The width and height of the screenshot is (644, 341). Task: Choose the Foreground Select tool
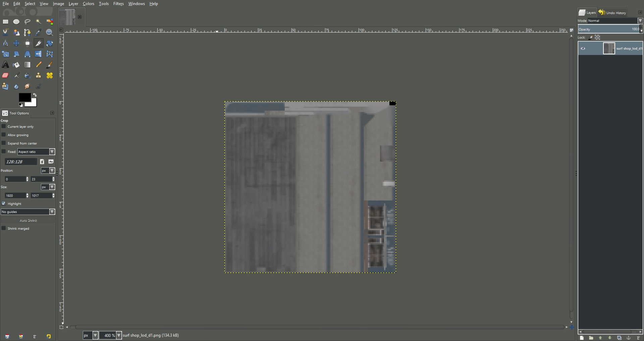pos(16,33)
